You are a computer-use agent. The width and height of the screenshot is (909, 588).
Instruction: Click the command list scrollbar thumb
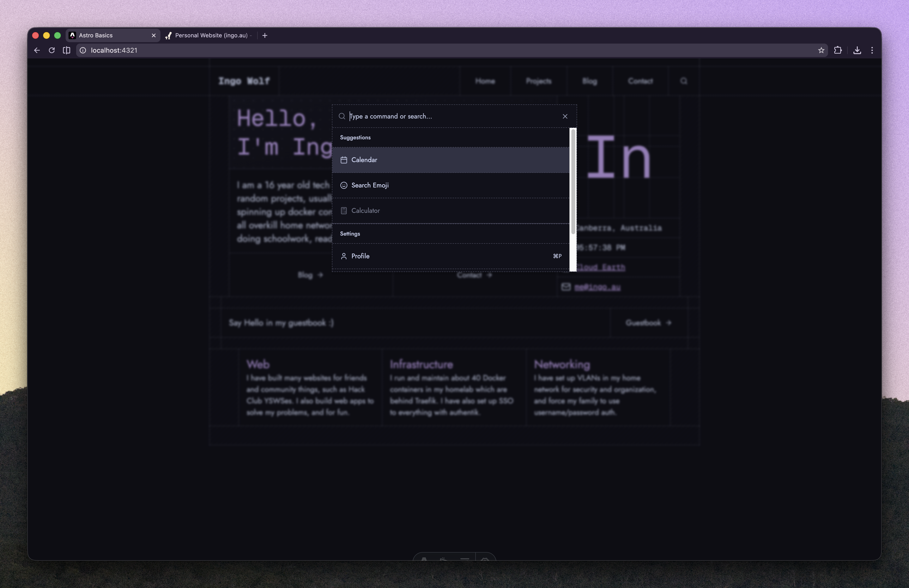[x=573, y=182]
